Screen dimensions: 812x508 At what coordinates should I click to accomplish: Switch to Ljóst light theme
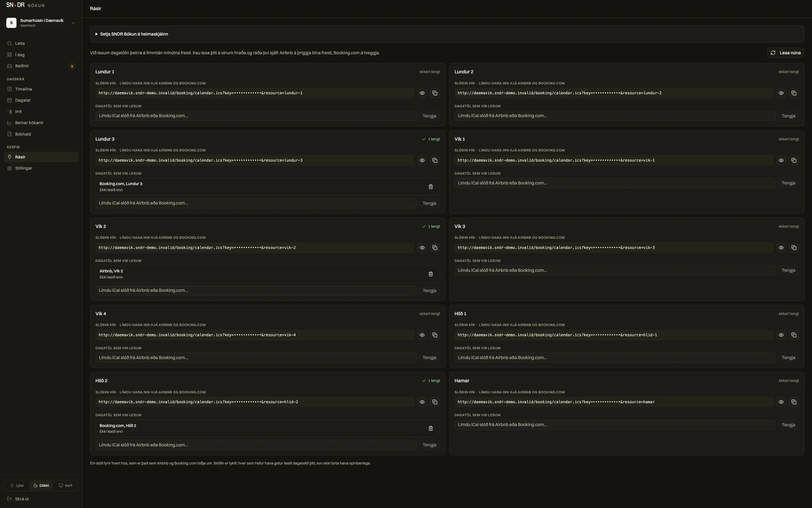click(17, 485)
